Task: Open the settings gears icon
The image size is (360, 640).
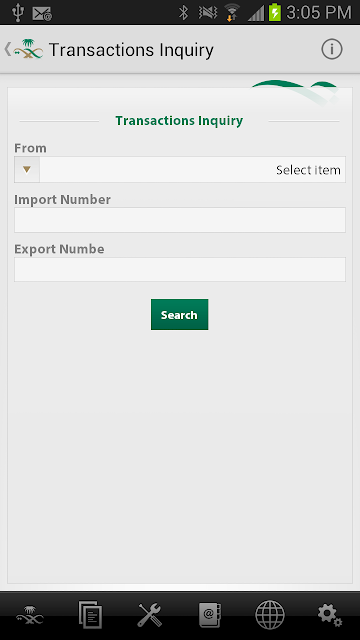Action: click(330, 615)
